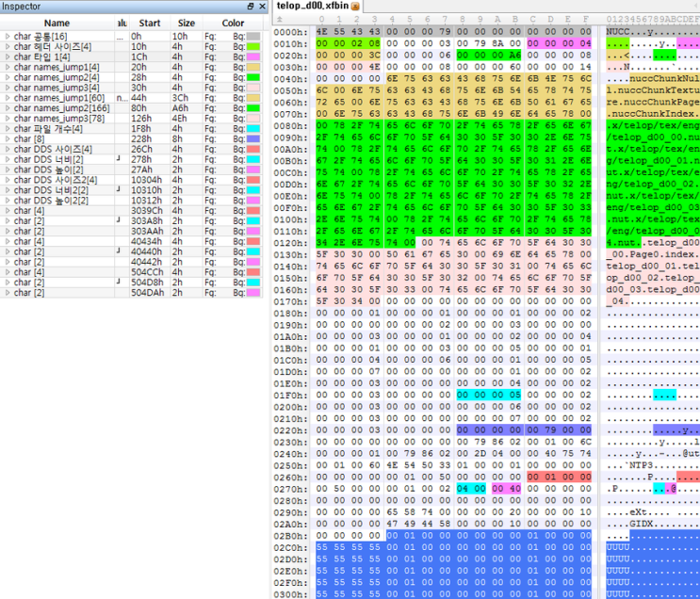The image size is (700, 599).
Task: Click byte 4E at start of row 0000h
Action: tap(321, 32)
